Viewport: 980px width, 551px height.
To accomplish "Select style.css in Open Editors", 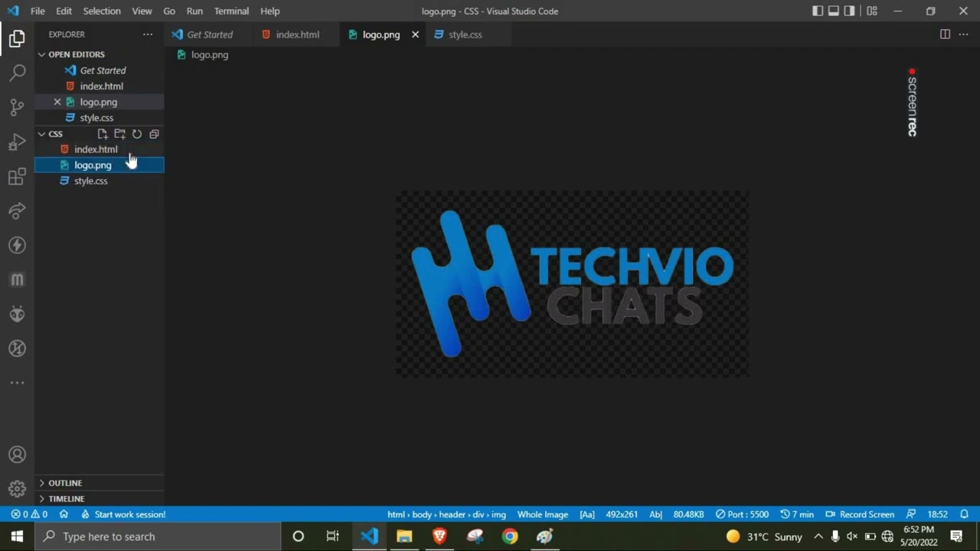I will point(99,118).
